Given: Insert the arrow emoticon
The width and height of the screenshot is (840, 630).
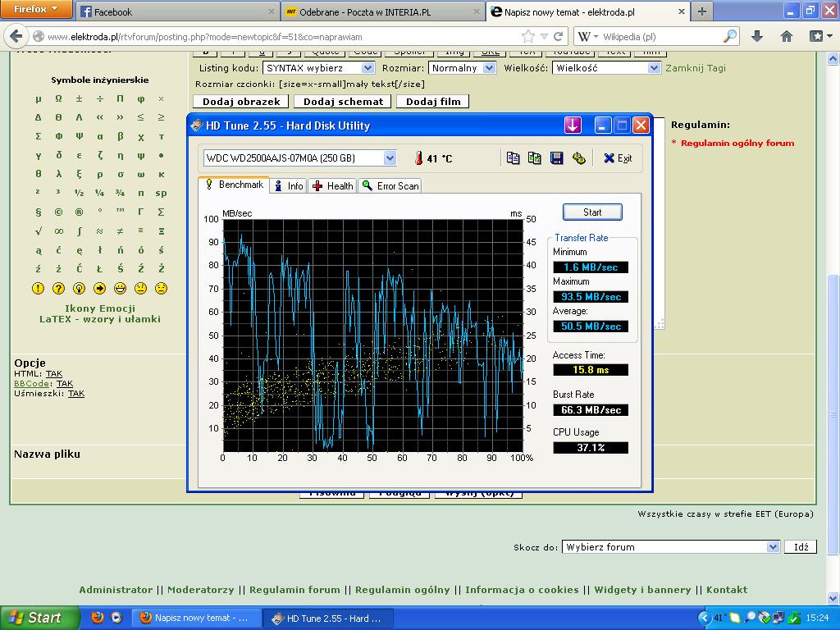Looking at the screenshot, I should 99,288.
